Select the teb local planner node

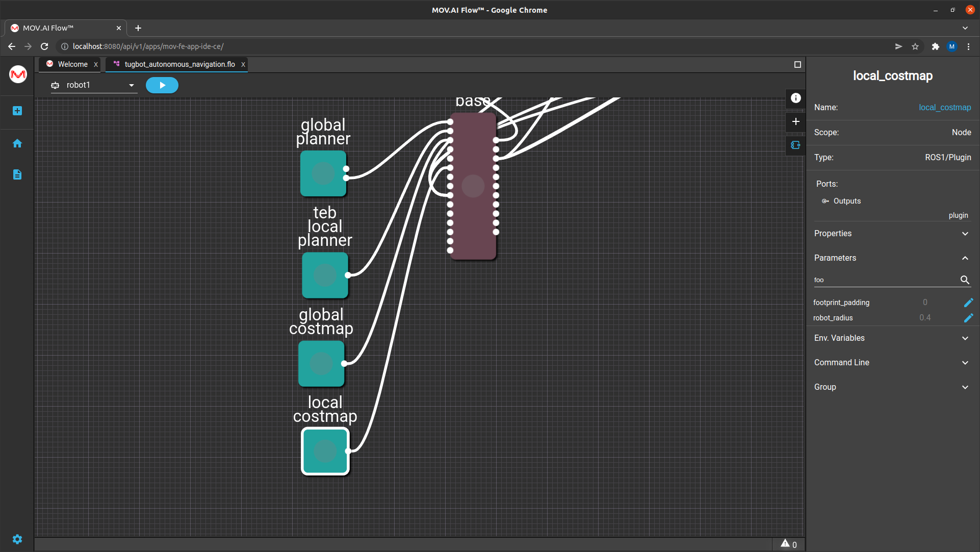pyautogui.click(x=325, y=275)
